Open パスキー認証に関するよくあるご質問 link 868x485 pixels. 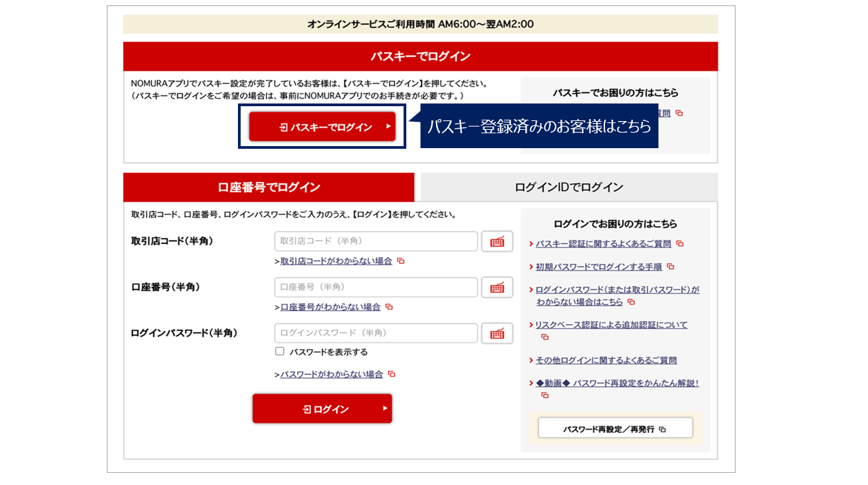603,244
